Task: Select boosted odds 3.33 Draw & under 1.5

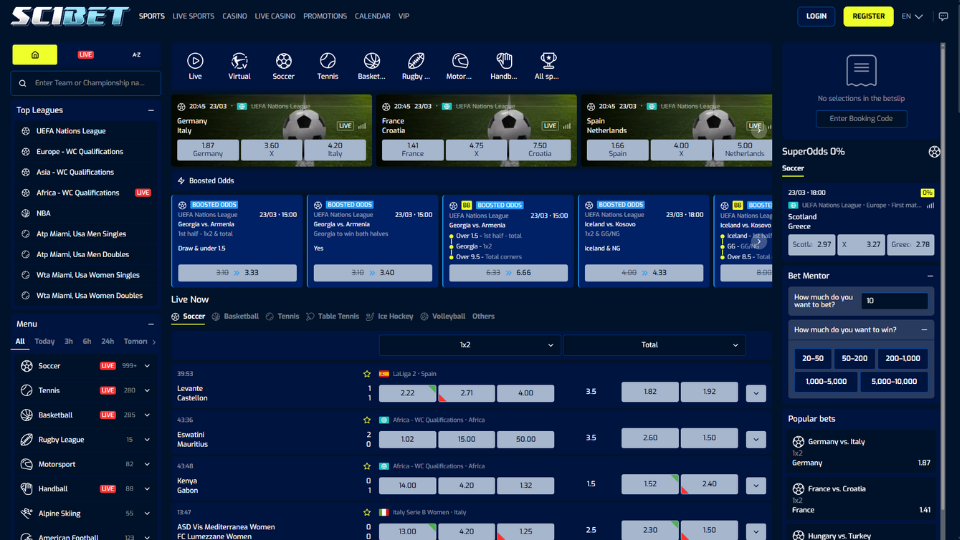Action: 237,272
